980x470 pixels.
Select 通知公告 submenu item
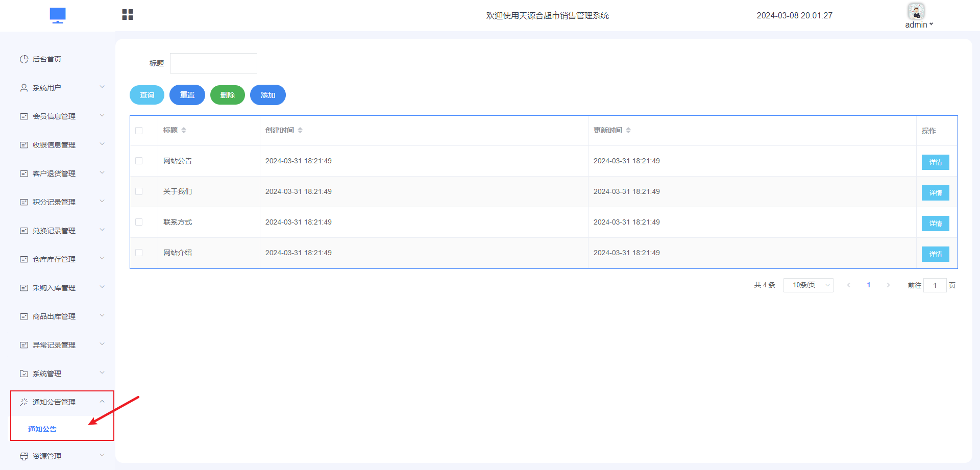point(42,429)
